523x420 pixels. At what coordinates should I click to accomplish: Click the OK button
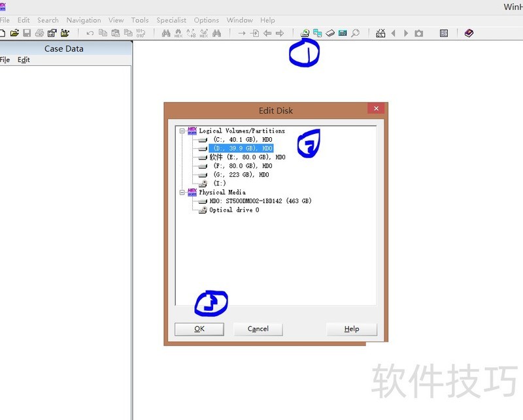point(199,329)
